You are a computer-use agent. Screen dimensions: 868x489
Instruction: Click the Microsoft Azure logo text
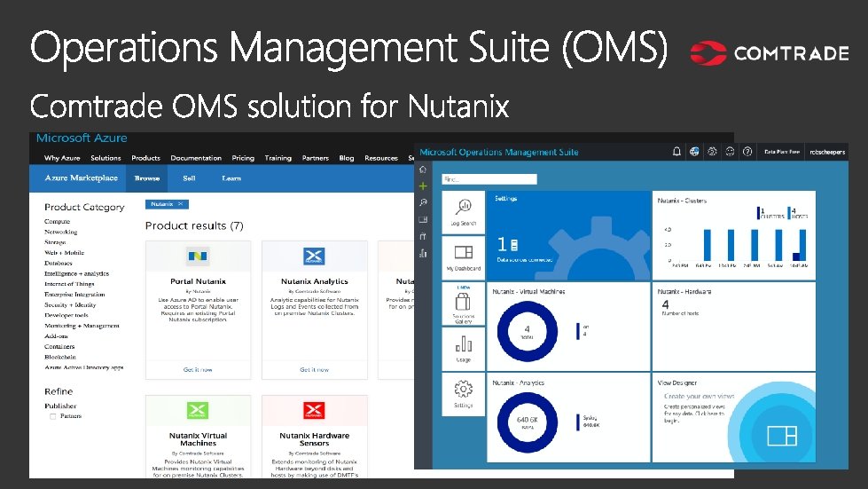(82, 138)
